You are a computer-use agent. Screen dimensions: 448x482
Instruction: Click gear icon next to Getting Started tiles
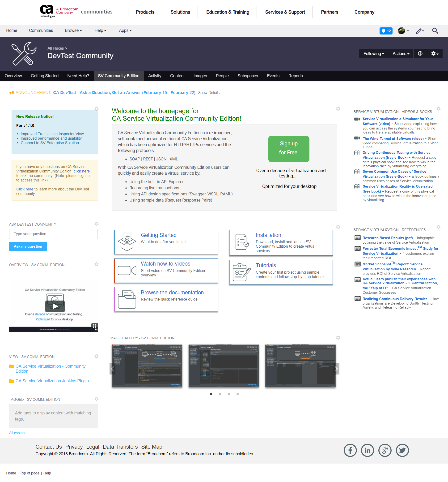click(x=338, y=227)
